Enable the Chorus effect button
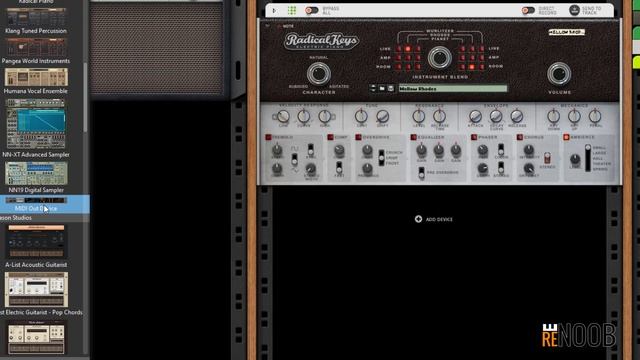 (x=520, y=137)
